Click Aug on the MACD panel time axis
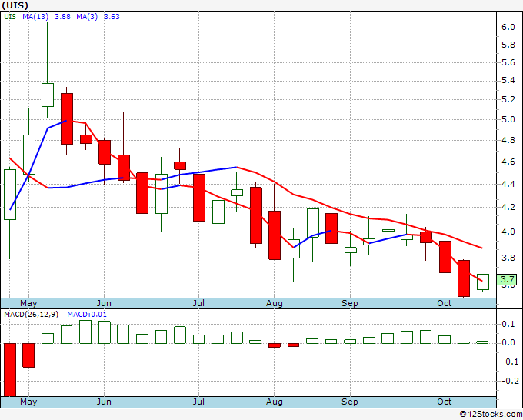Image resolution: width=523 pixels, height=420 pixels. click(274, 402)
